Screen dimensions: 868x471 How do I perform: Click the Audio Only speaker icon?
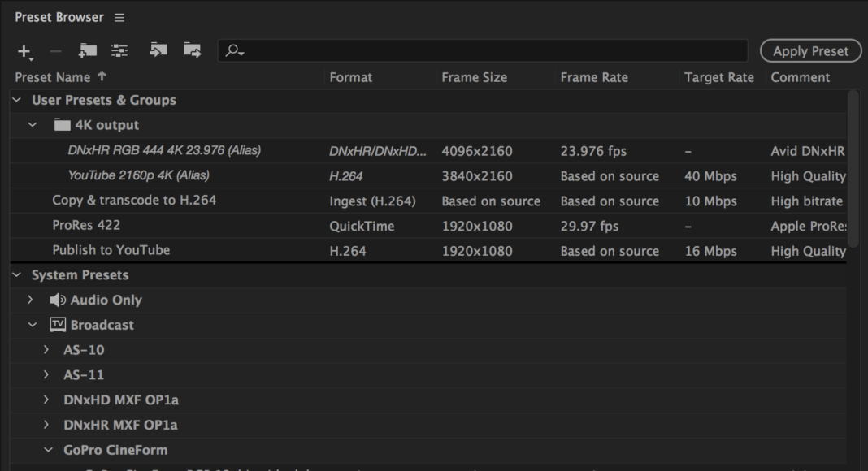tap(56, 300)
